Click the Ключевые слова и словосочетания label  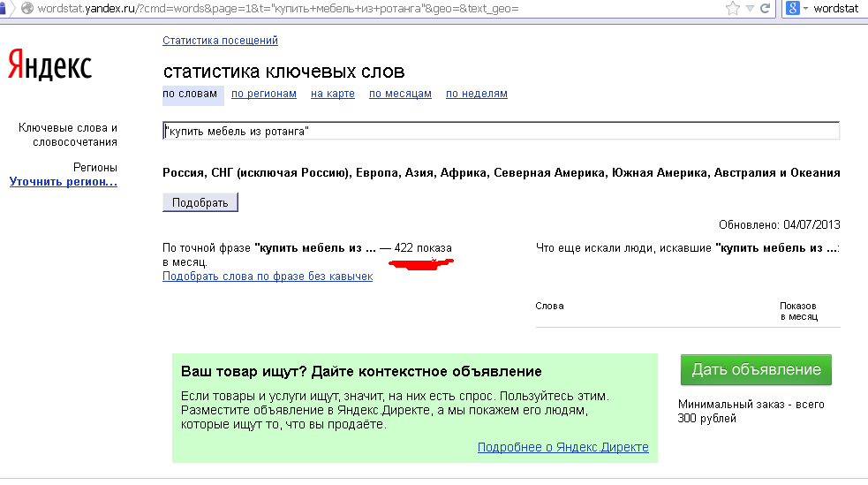coord(67,134)
